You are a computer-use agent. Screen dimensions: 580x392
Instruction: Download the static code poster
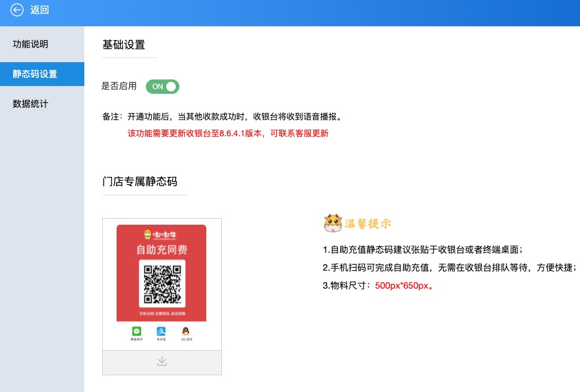(162, 362)
